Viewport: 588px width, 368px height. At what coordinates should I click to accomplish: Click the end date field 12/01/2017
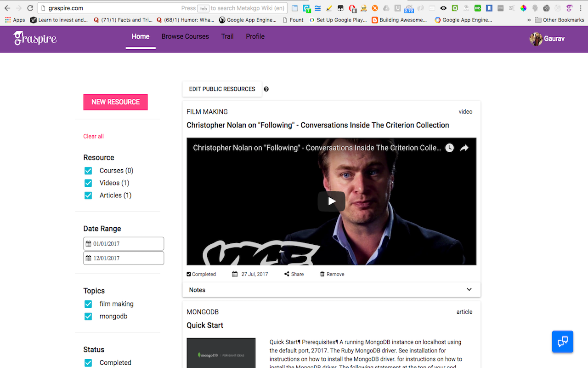click(124, 258)
